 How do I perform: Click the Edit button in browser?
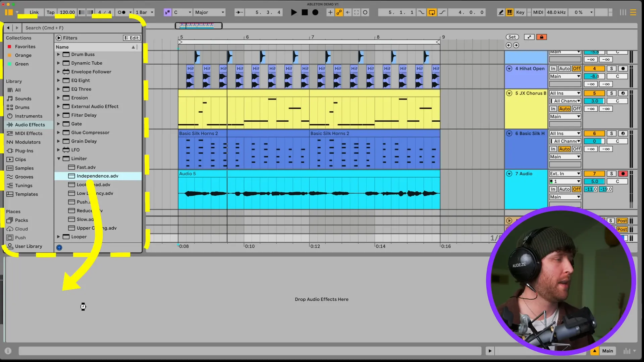coord(131,38)
